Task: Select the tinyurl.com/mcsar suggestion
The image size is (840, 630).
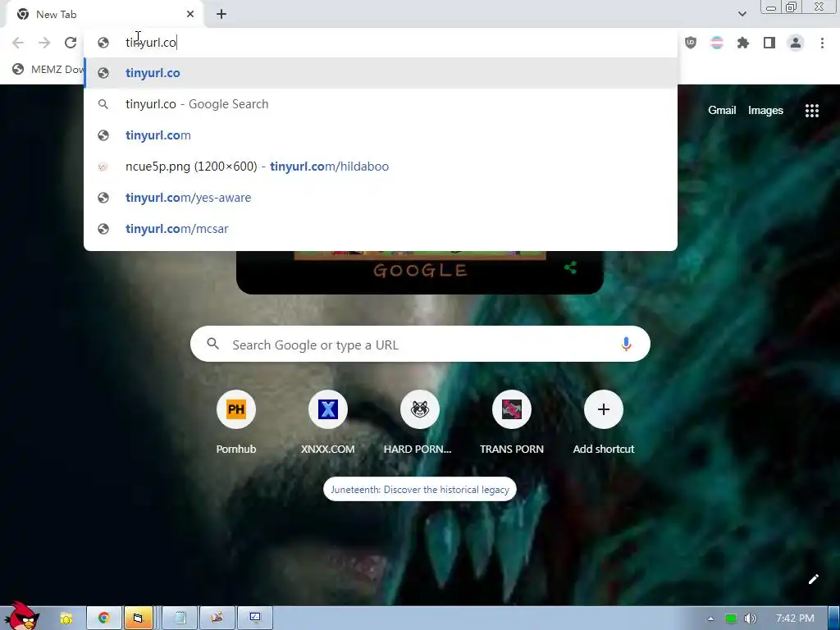Action: pos(381,228)
